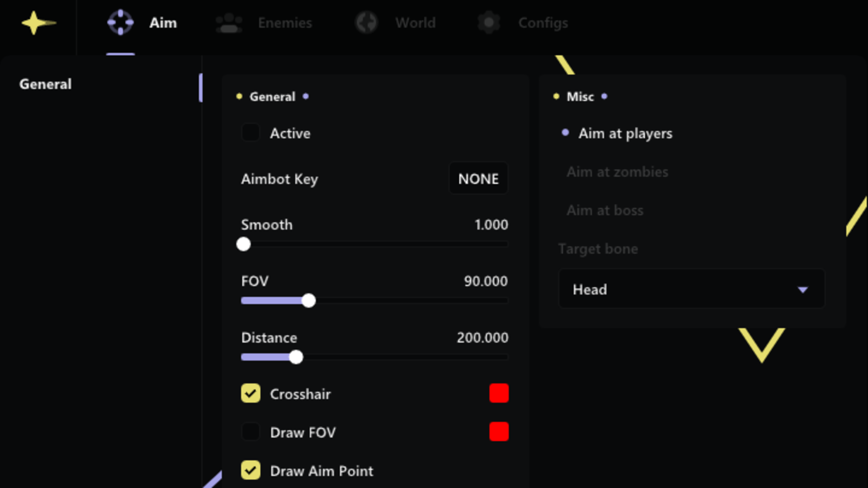The height and width of the screenshot is (488, 868).
Task: Click the Target bone dropdown arrow
Action: tap(802, 290)
